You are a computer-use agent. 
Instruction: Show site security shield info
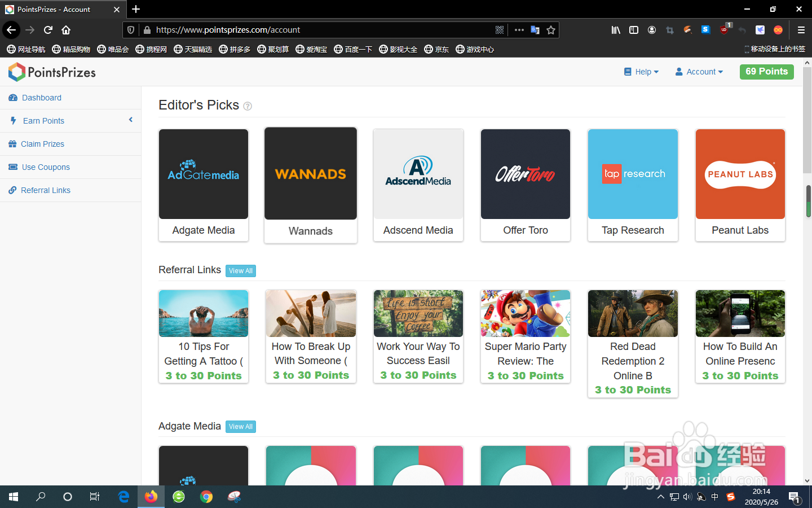[x=131, y=30]
